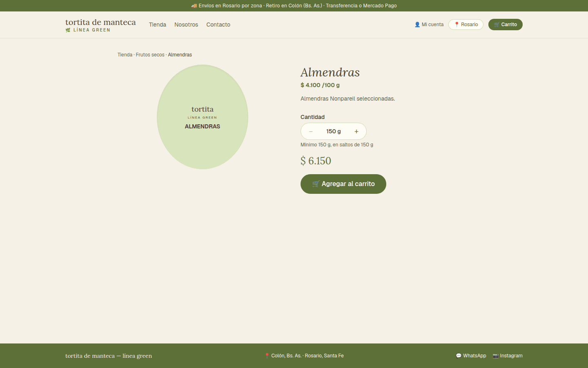The height and width of the screenshot is (368, 588).
Task: Click the Rosario location selector
Action: click(466, 25)
